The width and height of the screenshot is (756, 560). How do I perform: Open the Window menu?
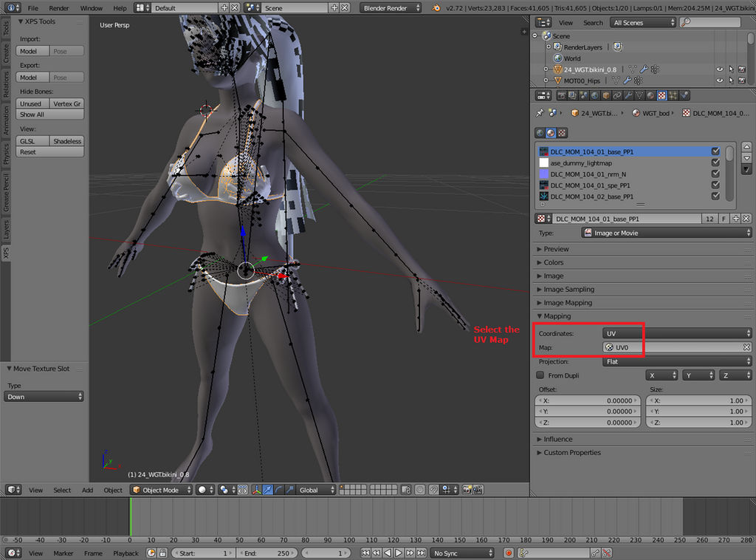tap(91, 8)
